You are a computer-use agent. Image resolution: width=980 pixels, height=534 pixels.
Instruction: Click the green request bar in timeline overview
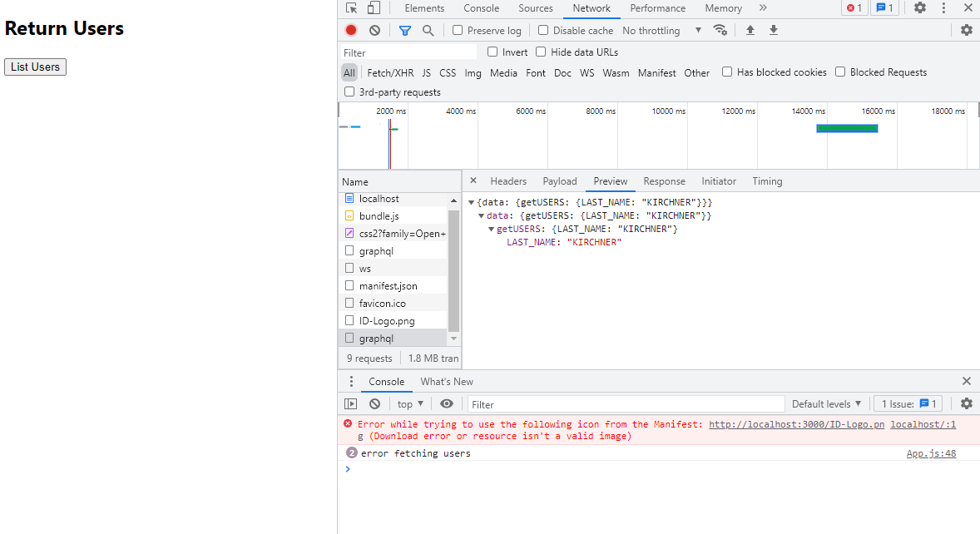(x=847, y=128)
